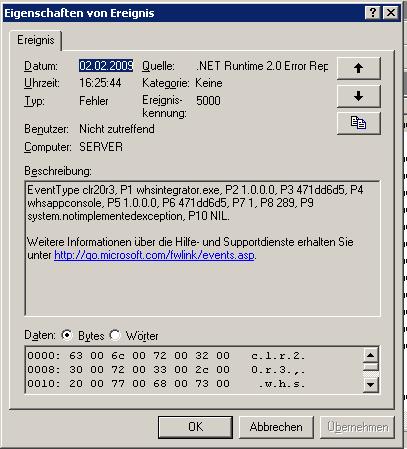This screenshot has height=449, width=407.
Task: Go to next event with down arrow
Action: 358,96
